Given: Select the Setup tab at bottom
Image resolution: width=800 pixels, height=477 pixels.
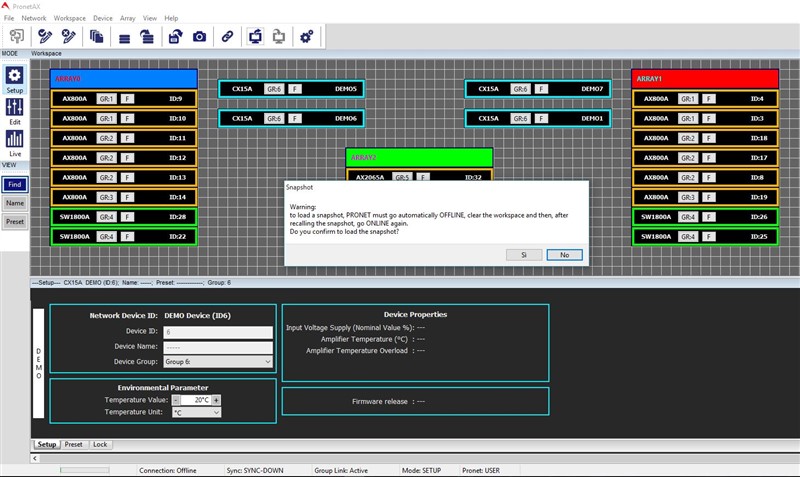Looking at the screenshot, I should coord(47,444).
